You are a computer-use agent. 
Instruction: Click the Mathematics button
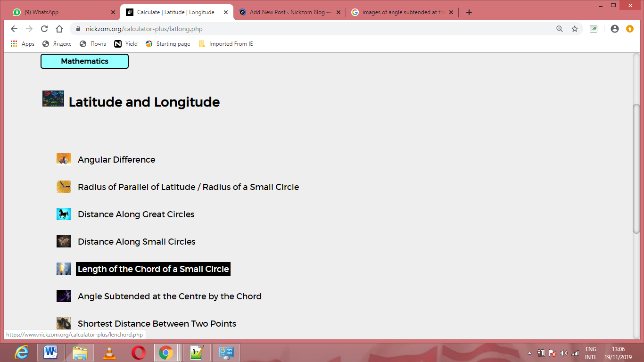84,61
